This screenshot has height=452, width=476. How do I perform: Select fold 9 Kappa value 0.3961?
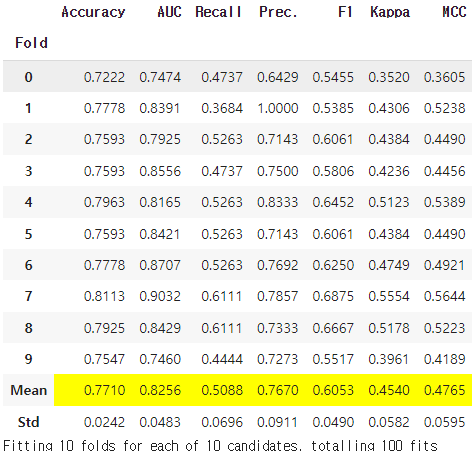pos(388,359)
